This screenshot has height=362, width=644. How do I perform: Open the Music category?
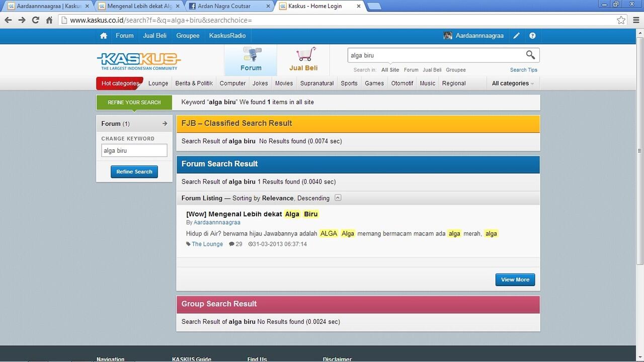point(428,83)
